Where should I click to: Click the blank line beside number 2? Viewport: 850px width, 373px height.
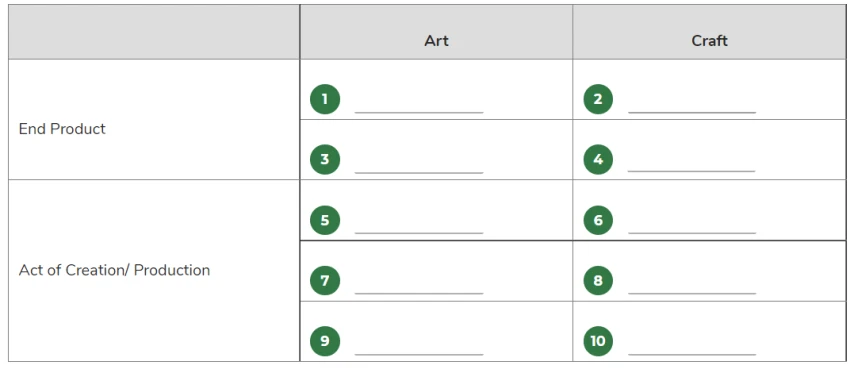(x=692, y=112)
